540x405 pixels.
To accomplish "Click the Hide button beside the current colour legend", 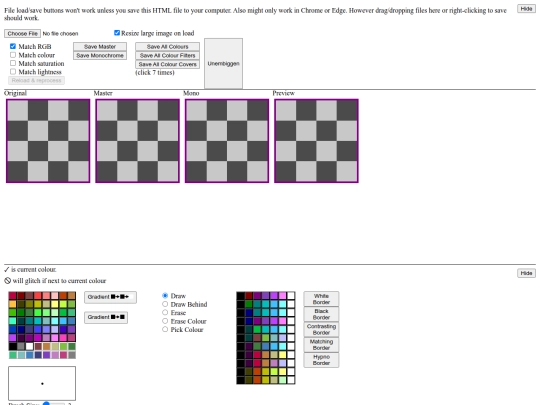I will coord(526,273).
